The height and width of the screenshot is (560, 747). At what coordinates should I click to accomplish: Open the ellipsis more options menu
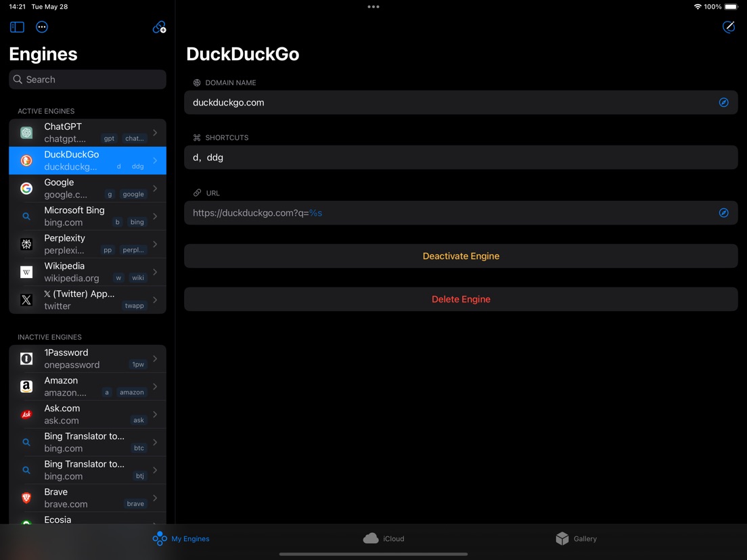tap(42, 27)
